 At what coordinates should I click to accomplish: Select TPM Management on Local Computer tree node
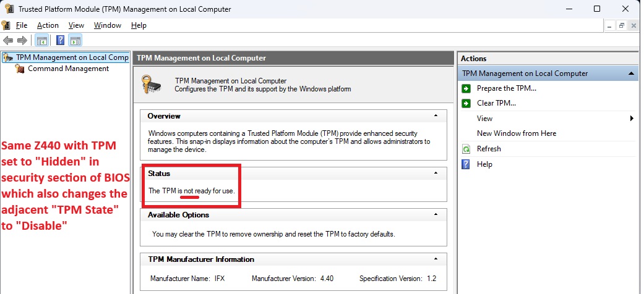click(x=72, y=57)
